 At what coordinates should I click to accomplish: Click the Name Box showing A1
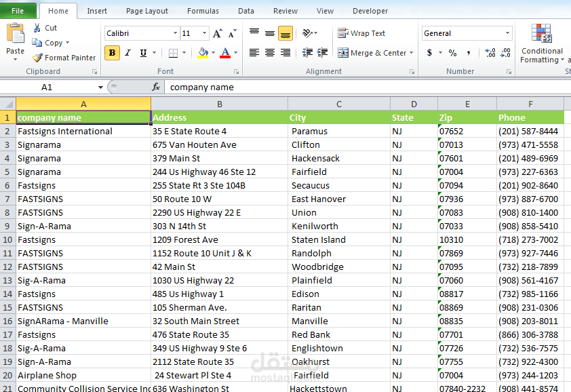[x=47, y=87]
